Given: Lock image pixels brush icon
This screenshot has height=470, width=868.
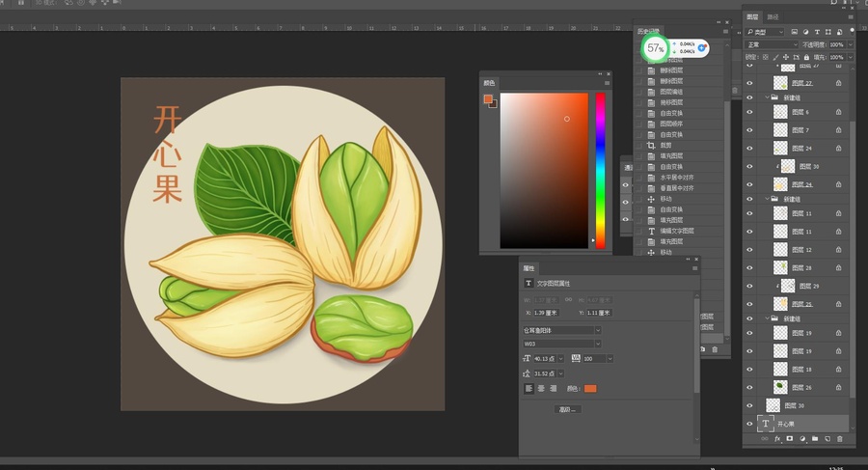Looking at the screenshot, I should click(x=775, y=57).
